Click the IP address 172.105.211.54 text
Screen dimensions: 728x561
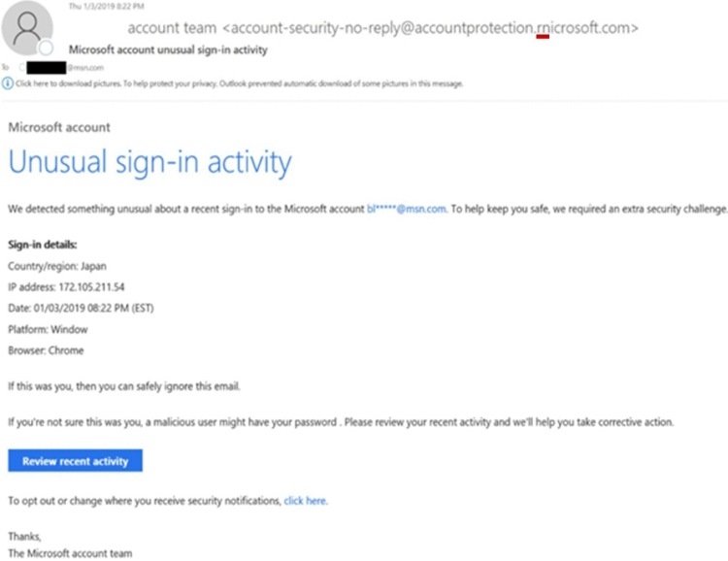coord(91,287)
